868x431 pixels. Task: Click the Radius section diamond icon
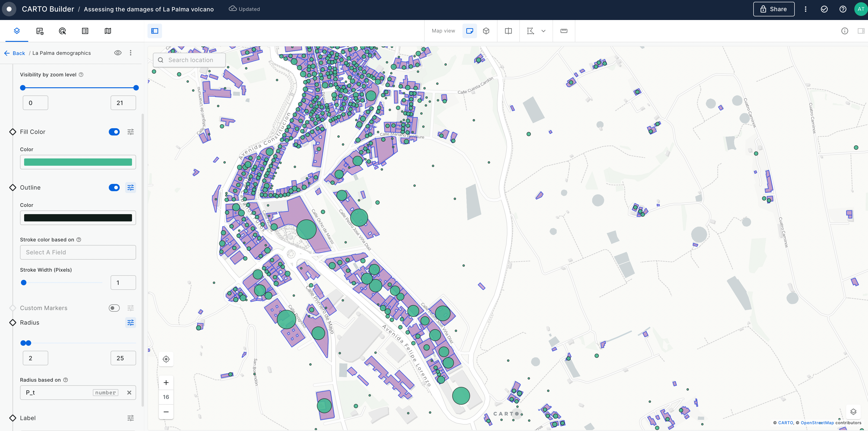tap(13, 323)
